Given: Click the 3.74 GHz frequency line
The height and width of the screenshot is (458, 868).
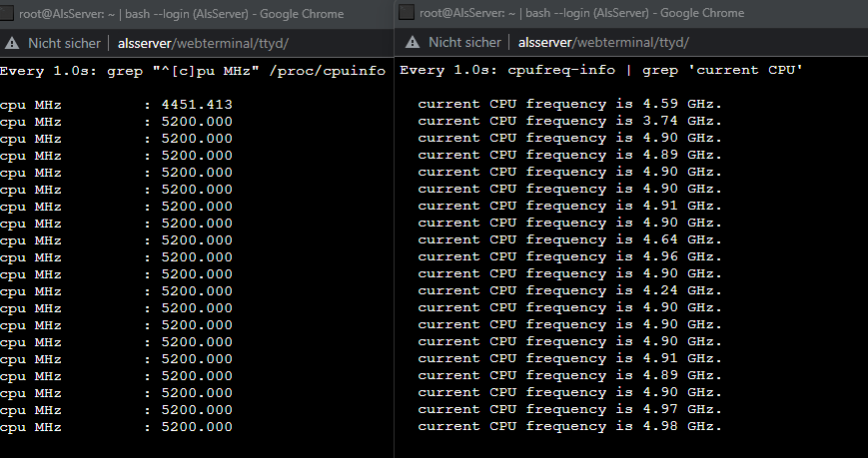Looking at the screenshot, I should [570, 121].
